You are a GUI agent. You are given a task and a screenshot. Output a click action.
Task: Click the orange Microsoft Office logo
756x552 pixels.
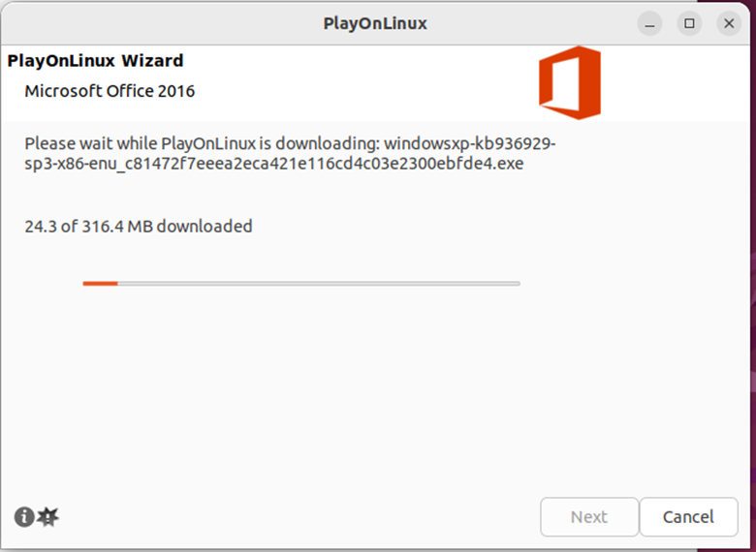coord(570,83)
